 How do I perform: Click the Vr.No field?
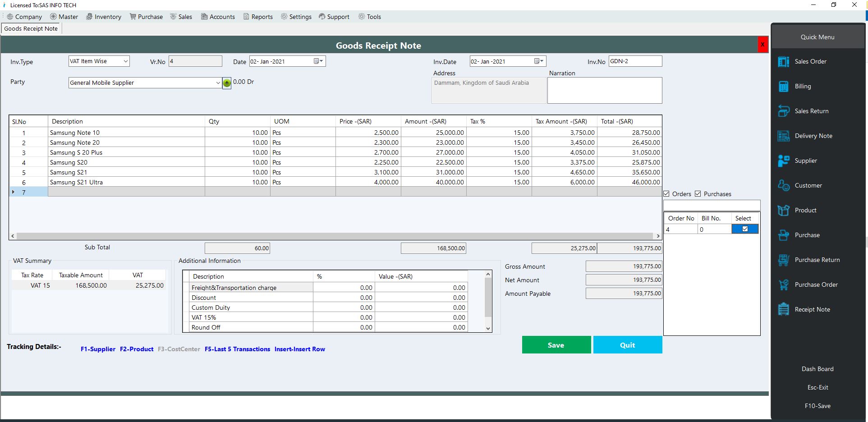tap(195, 61)
